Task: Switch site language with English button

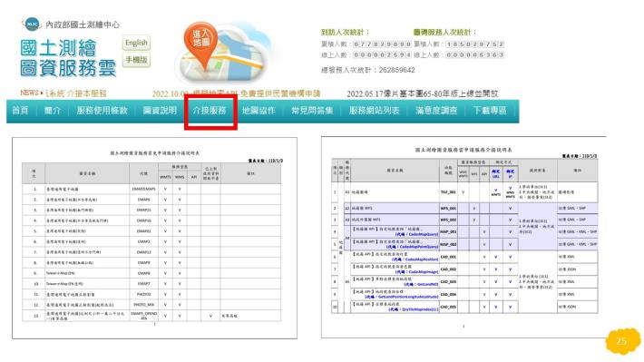Action: [136, 43]
